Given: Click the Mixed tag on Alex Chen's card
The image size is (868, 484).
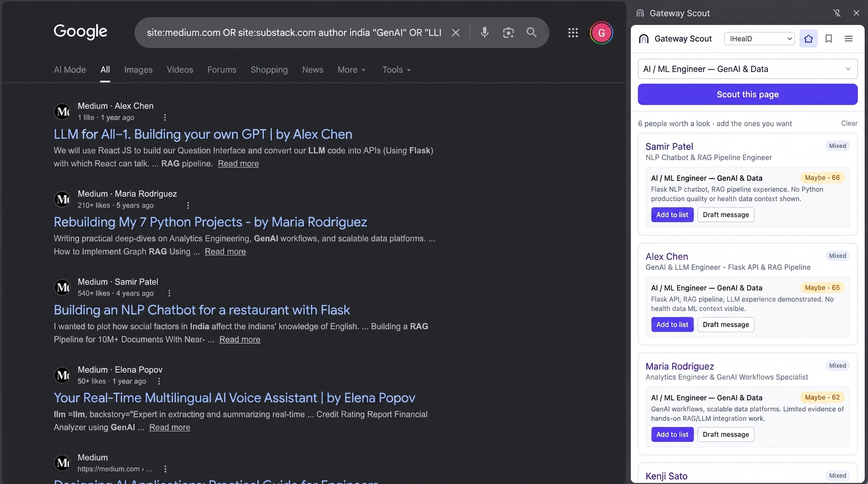Looking at the screenshot, I should [837, 256].
